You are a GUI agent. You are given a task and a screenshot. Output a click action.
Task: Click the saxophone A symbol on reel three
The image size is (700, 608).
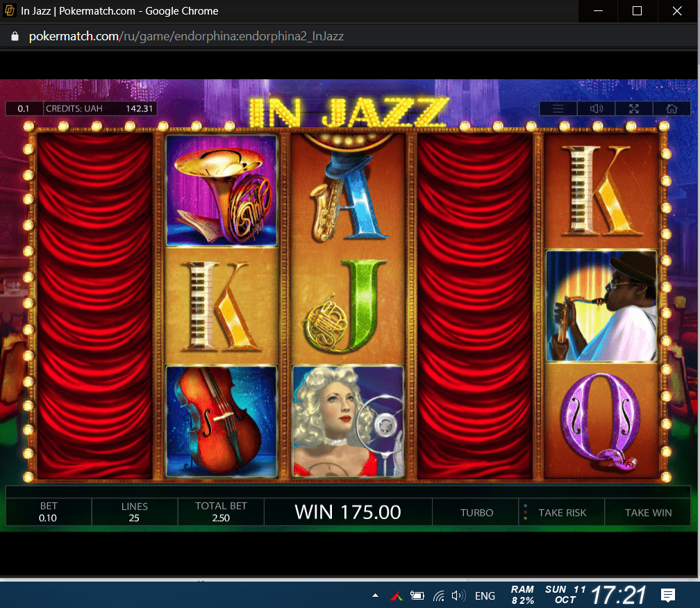tap(348, 192)
